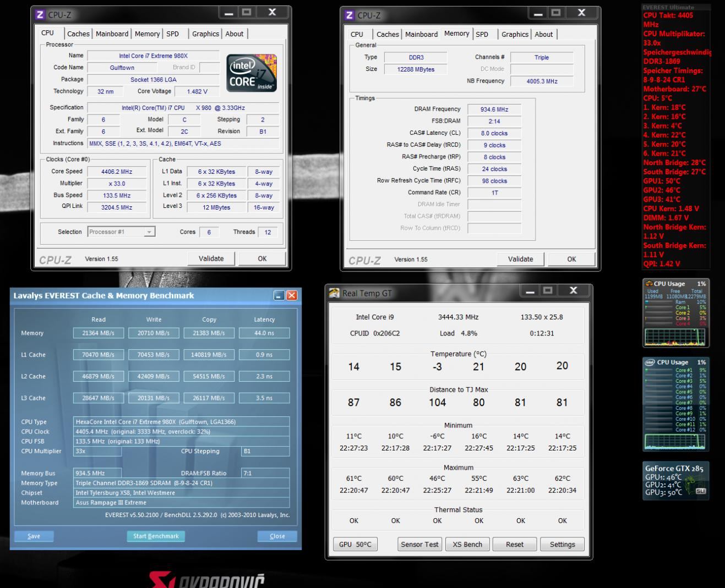
Task: Click the Memory Read result 21364 MB/s
Action: (99, 333)
